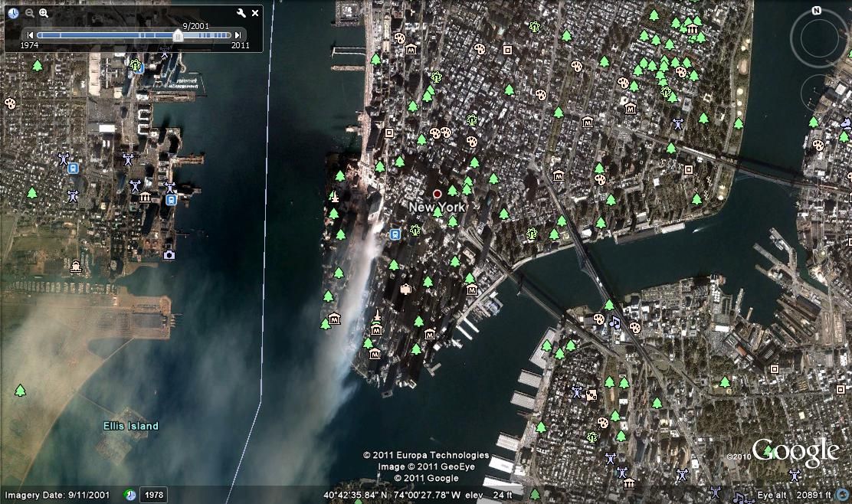Click the look-around compass ring

coord(819,38)
